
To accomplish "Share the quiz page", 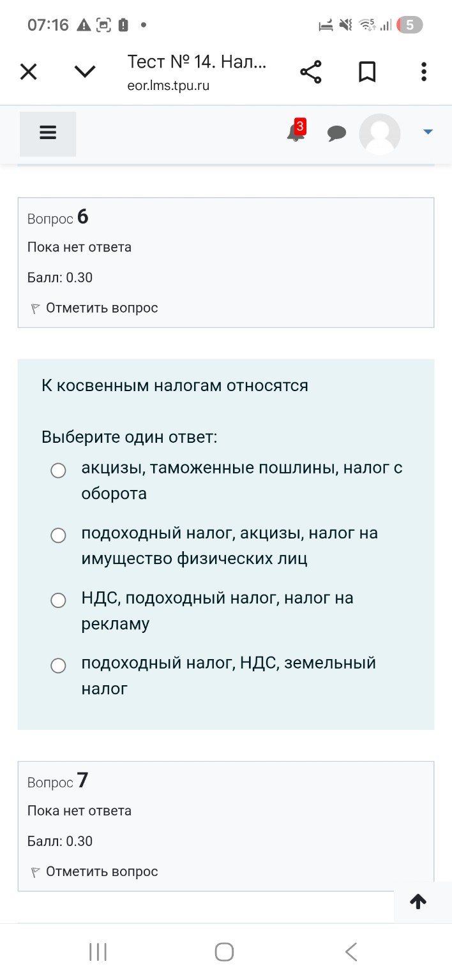I will tap(311, 71).
